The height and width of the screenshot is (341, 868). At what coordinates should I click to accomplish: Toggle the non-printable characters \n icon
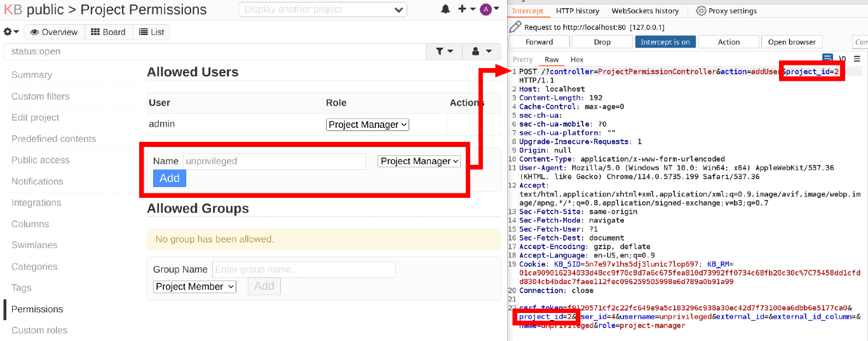click(x=843, y=59)
